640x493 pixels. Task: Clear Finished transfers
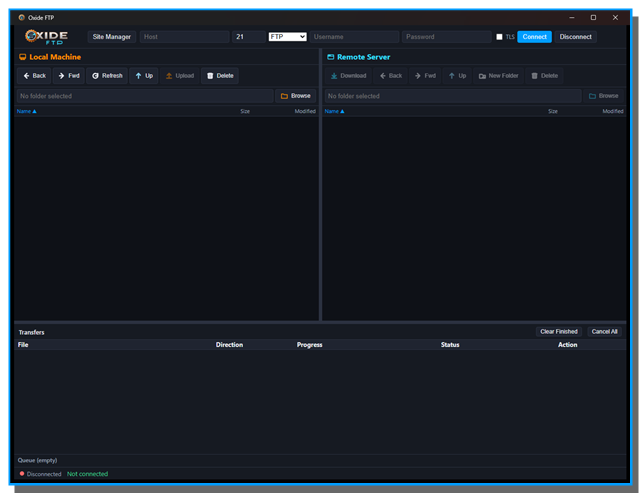pyautogui.click(x=559, y=331)
